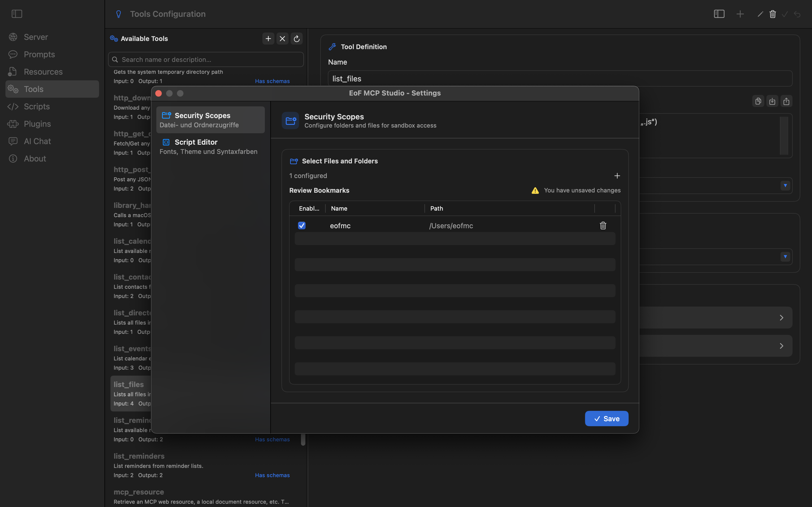Screen dimensions: 812x507
Task: Click the pencil edit icon in top toolbar
Action: (x=760, y=14)
